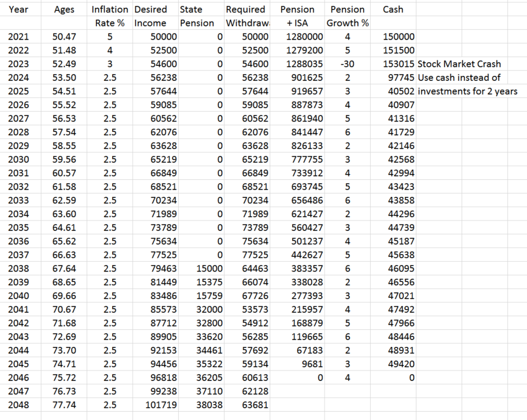This screenshot has height=420, width=527.
Task: Click desired income 62076
Action: [x=155, y=132]
